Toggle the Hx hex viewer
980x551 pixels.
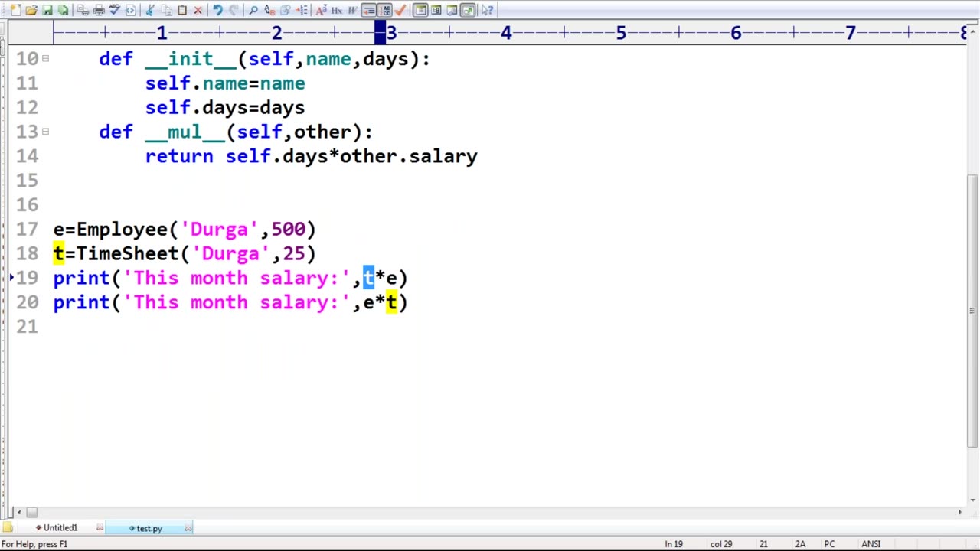(x=337, y=10)
